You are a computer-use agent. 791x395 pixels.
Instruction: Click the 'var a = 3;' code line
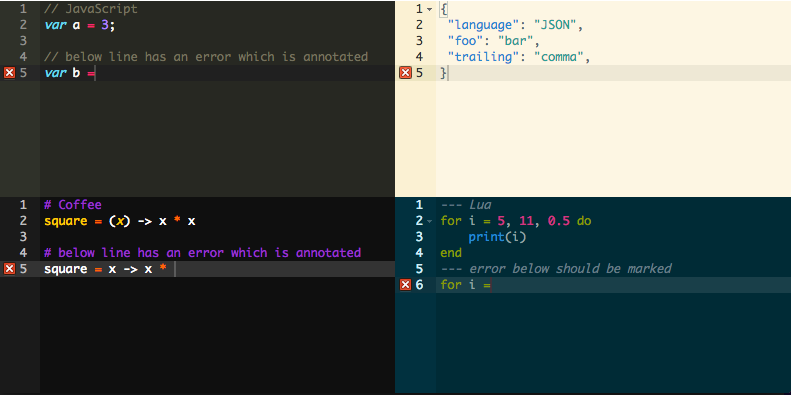tap(80, 25)
